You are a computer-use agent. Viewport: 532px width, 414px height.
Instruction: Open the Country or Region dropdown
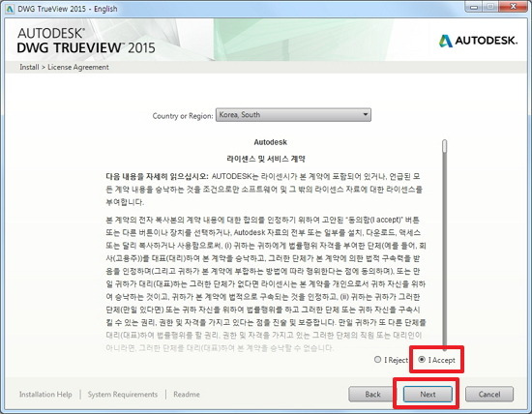293,115
